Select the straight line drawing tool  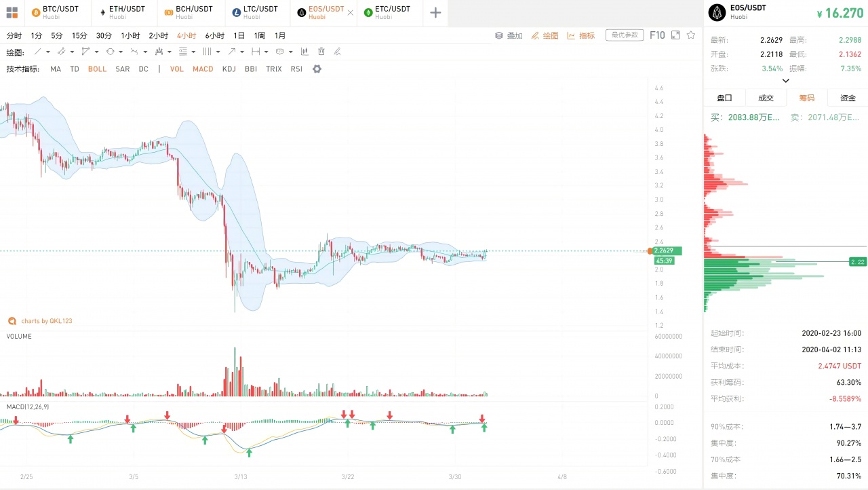[x=37, y=52]
